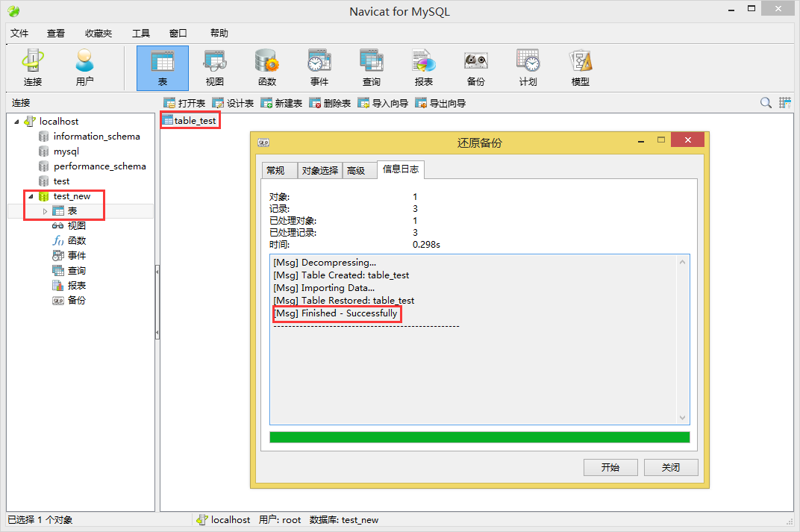Open the 工具 tools menu

pyautogui.click(x=141, y=33)
